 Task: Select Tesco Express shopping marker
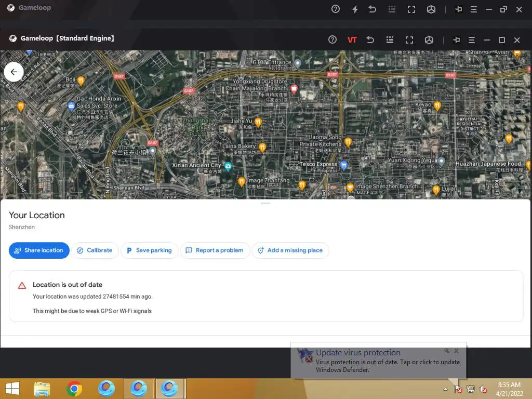[x=344, y=166]
